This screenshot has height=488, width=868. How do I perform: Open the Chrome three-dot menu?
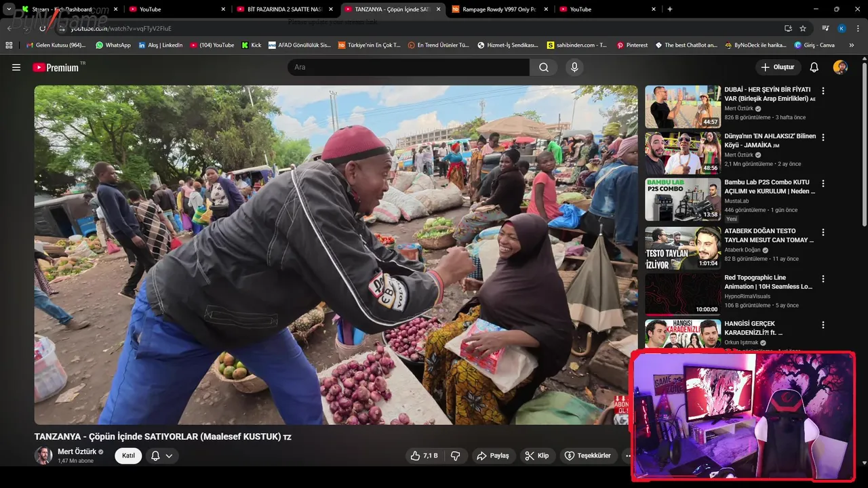click(x=859, y=28)
